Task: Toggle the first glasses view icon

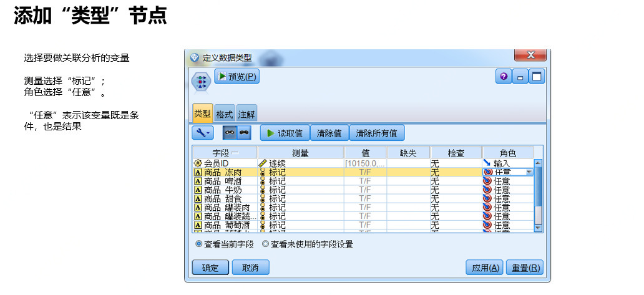Action: pos(230,133)
